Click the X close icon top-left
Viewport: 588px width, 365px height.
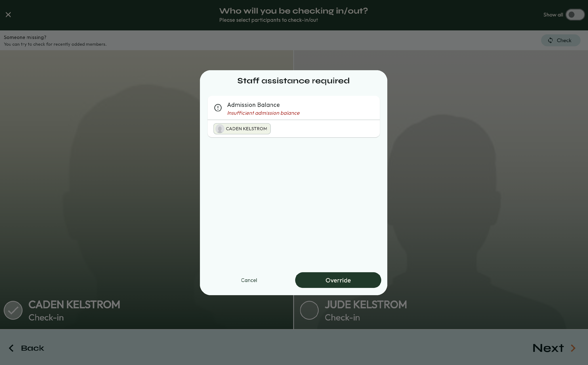(8, 15)
